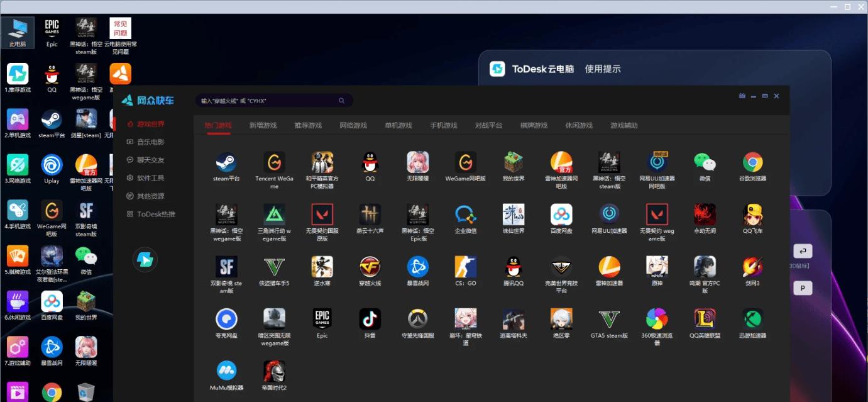This screenshot has width=868, height=402.
Task: Launch MuMu模拟器 icon
Action: pos(226,371)
